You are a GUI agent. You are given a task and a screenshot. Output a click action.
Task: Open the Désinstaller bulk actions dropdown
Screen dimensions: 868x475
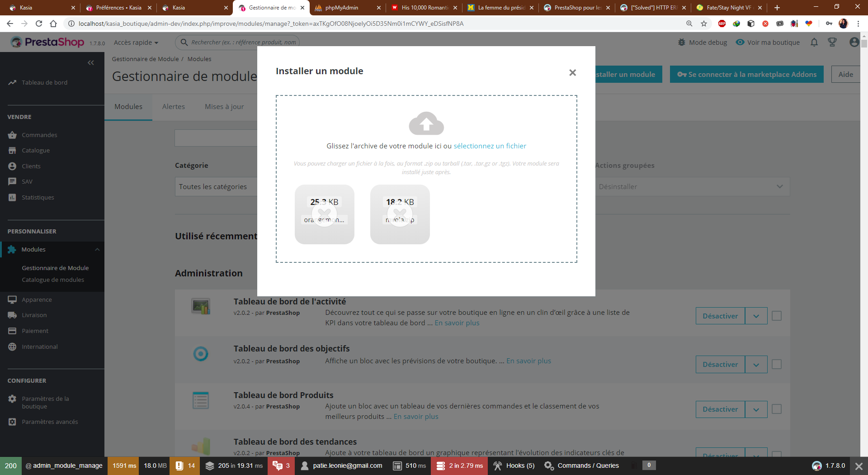click(x=692, y=186)
